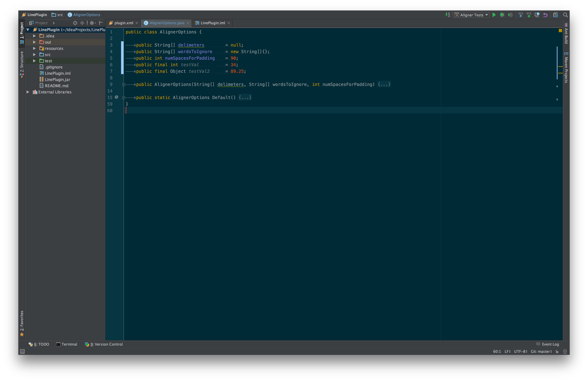Run Aligner Tests with coverage
Screen dimensions: 588x381
(510, 15)
